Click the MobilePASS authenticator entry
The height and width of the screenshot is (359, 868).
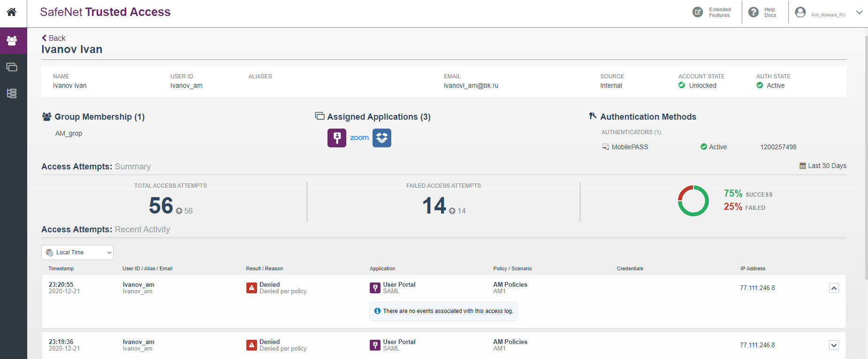(x=630, y=147)
